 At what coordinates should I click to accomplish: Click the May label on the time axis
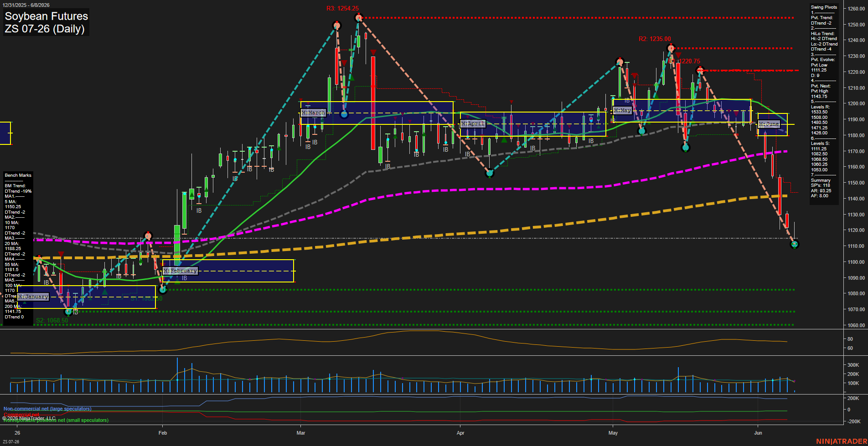click(613, 433)
